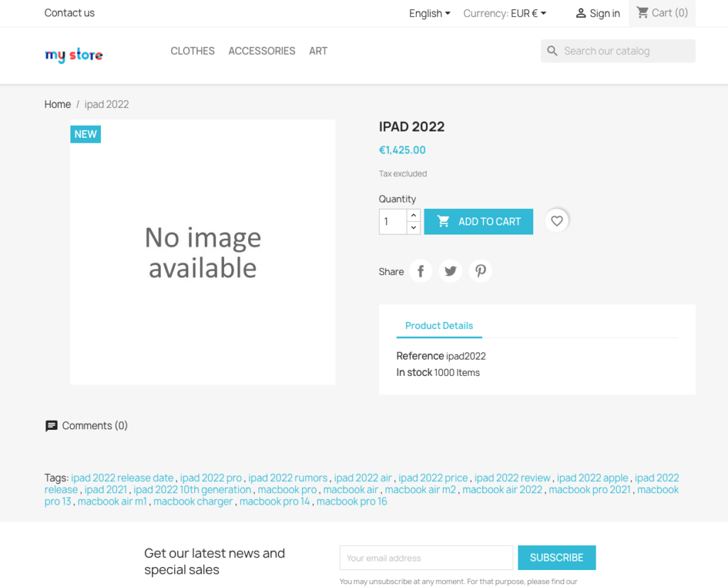The width and height of the screenshot is (728, 587).
Task: Open the ipad 2022 price tag
Action: point(433,478)
